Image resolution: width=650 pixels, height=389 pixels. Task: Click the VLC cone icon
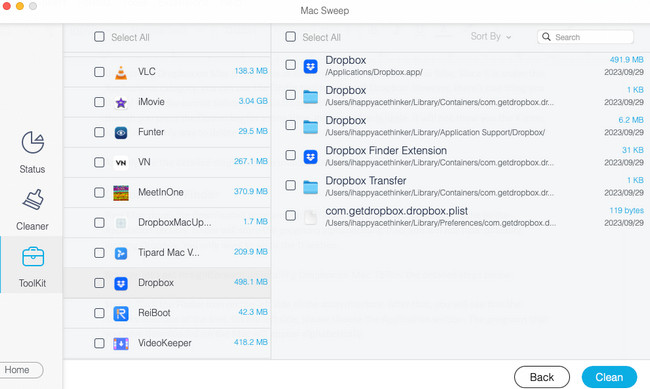pyautogui.click(x=121, y=72)
